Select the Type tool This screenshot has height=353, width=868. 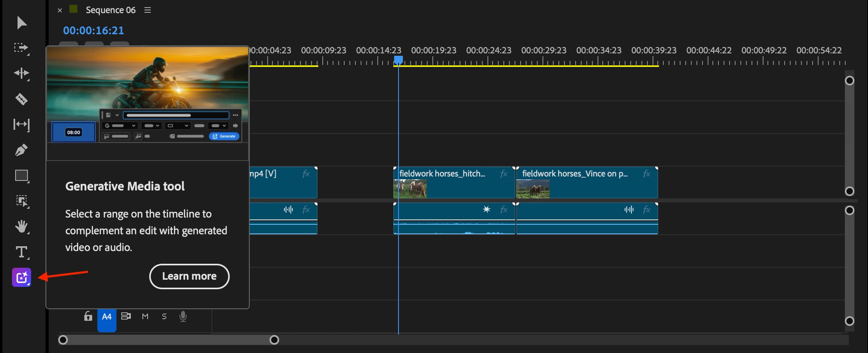coord(22,252)
